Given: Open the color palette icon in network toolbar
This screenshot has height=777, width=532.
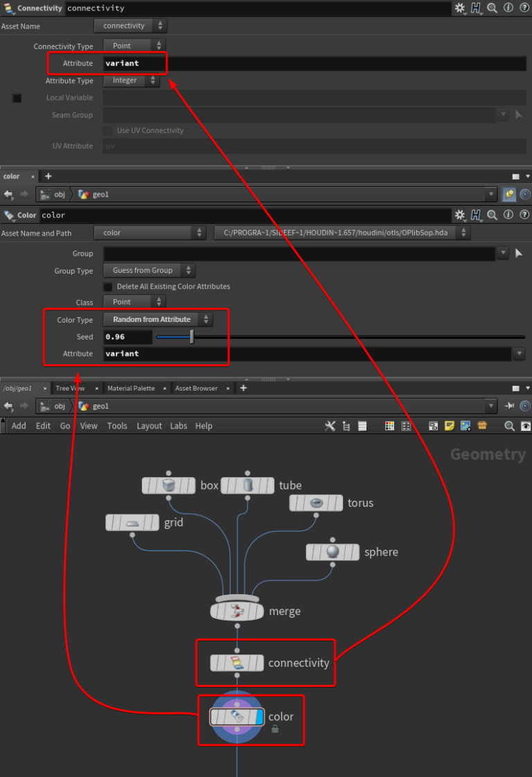Looking at the screenshot, I should 390,426.
